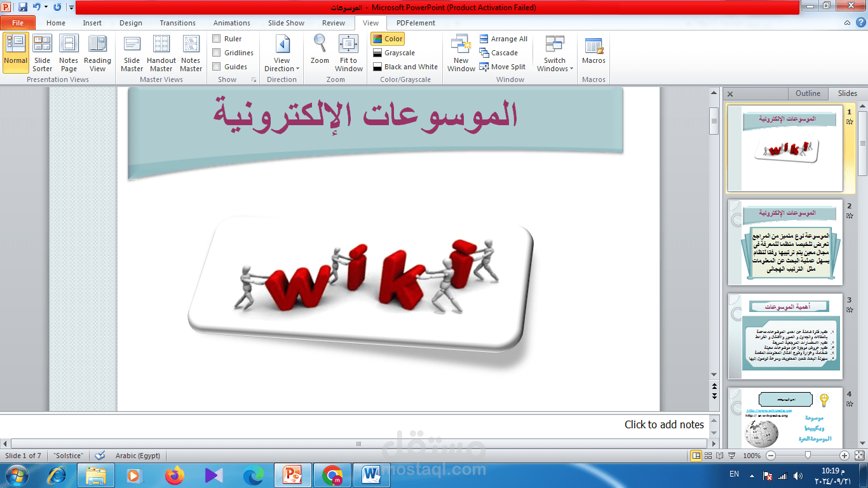The height and width of the screenshot is (488, 868).
Task: Start Slide Show from status bar
Action: [733, 456]
